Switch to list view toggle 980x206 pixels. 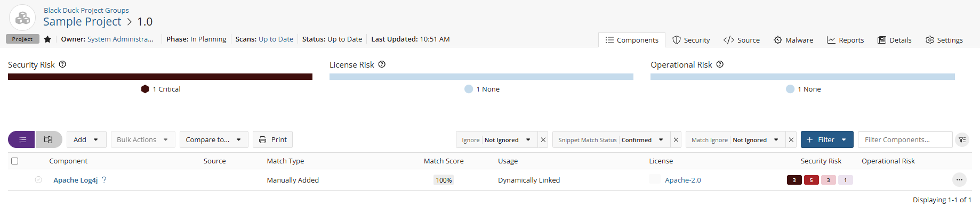[22, 139]
